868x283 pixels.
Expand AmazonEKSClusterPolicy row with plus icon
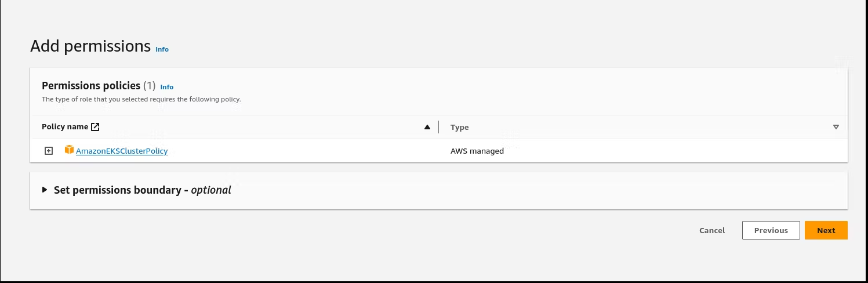coord(49,151)
